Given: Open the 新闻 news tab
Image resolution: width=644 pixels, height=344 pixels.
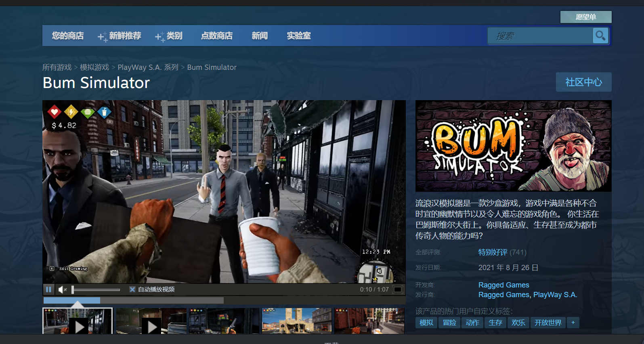Looking at the screenshot, I should pyautogui.click(x=260, y=36).
